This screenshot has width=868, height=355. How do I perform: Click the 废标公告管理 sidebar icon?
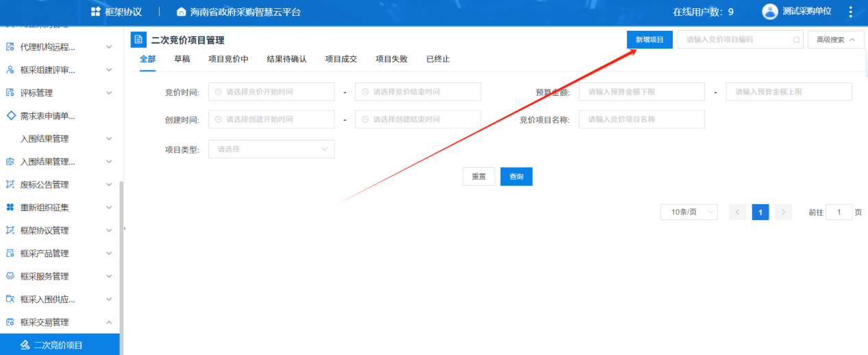[10, 184]
